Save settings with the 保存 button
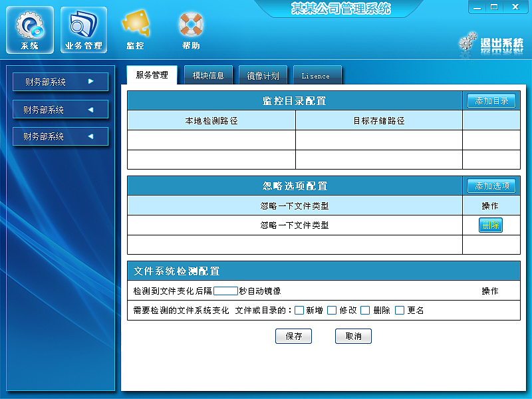The width and height of the screenshot is (532, 399). [293, 336]
